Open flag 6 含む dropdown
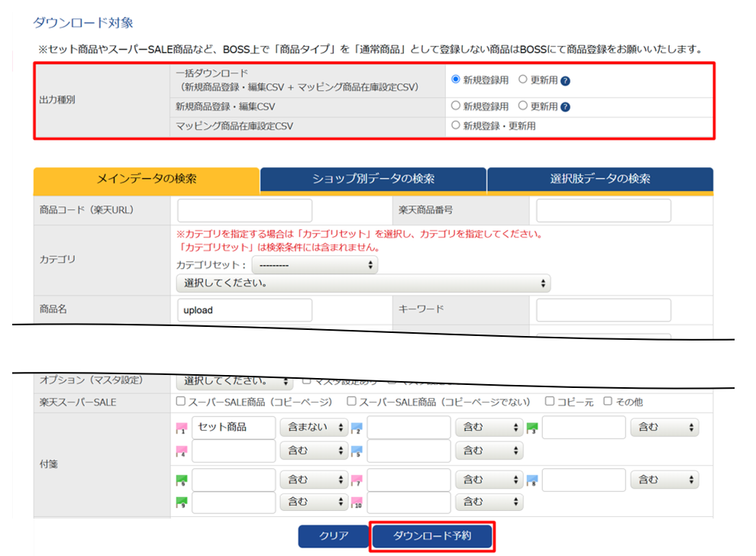This screenshot has width=756, height=556. 314,480
